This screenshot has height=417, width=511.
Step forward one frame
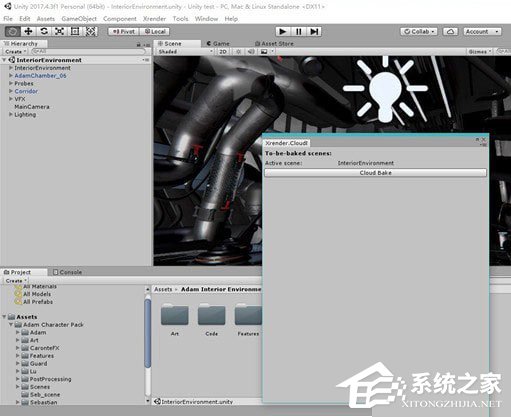[x=314, y=32]
